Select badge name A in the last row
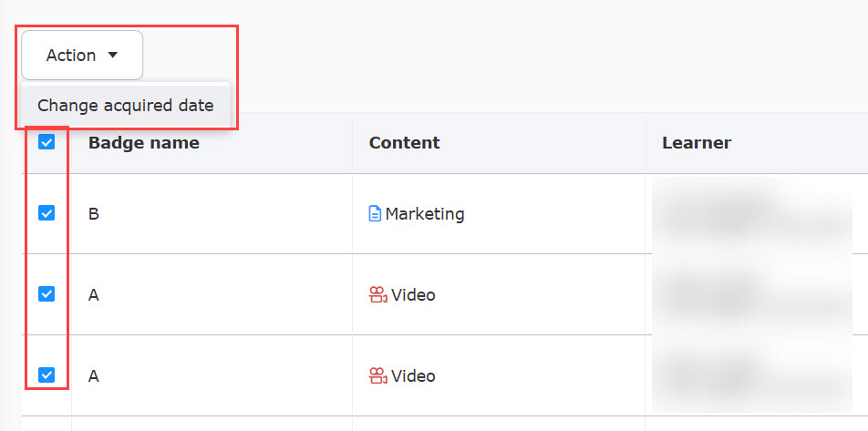The image size is (868, 431). pos(94,375)
